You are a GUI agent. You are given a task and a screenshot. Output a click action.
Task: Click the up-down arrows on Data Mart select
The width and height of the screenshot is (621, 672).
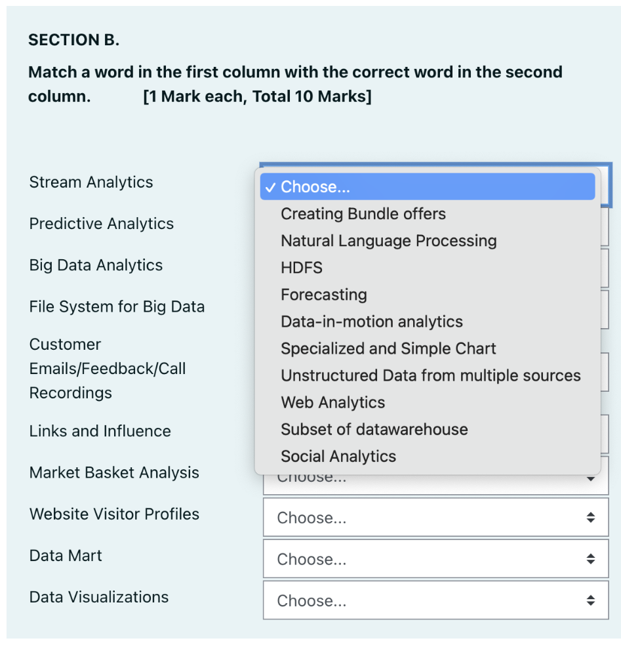click(591, 559)
